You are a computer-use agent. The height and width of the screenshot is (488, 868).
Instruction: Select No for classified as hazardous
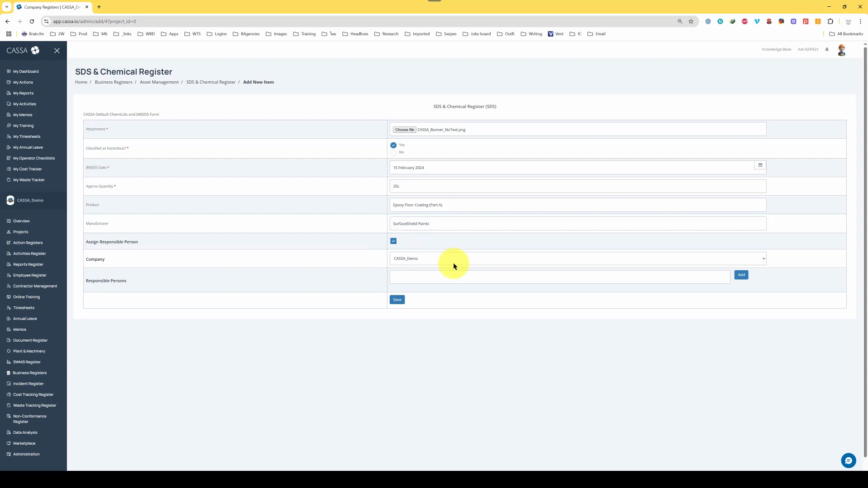point(393,152)
